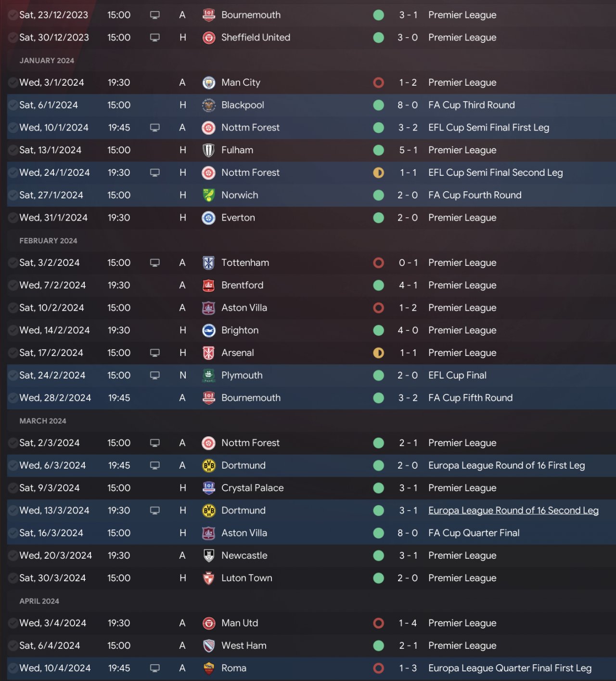Click the red loss indicator on Man Utd row
Viewport: 616px width, 681px height.
pyautogui.click(x=379, y=623)
